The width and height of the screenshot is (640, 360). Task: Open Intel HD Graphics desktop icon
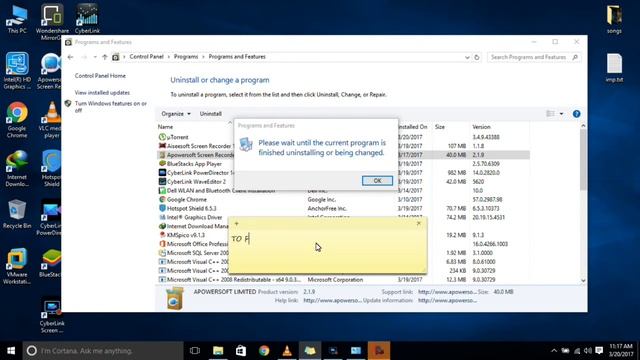point(17,71)
